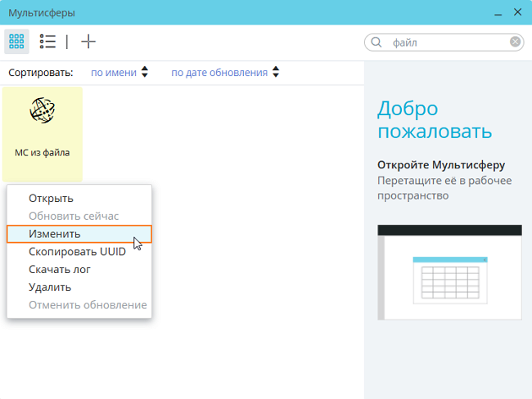Choose 'Скачать лог' in context menu

79,270
